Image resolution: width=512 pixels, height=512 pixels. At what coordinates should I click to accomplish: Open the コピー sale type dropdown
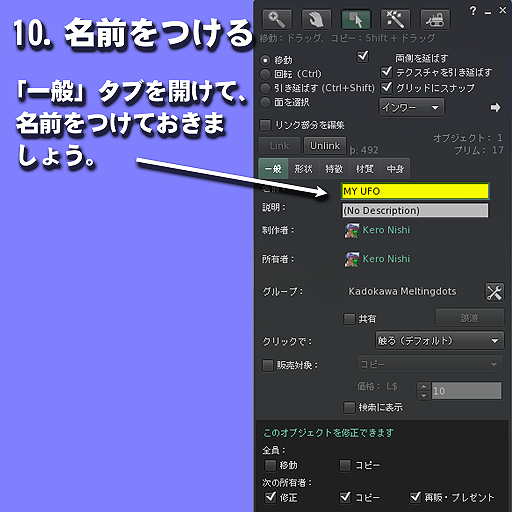pyautogui.click(x=430, y=364)
